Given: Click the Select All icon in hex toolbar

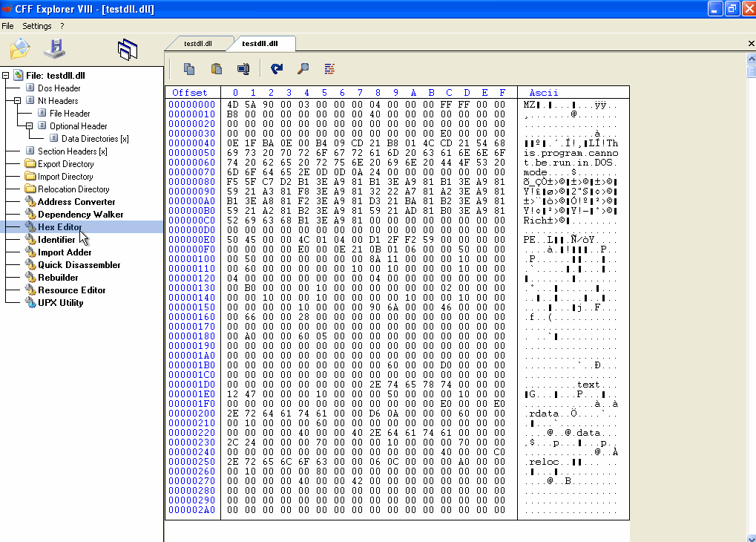Looking at the screenshot, I should coord(243,69).
